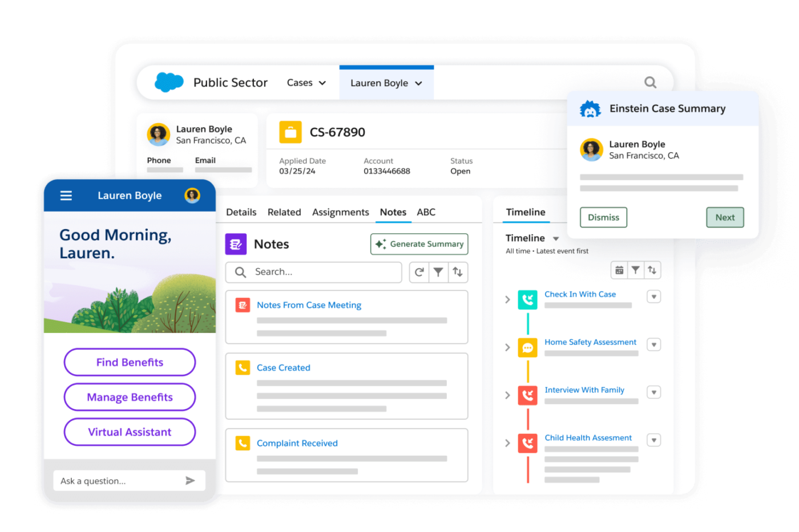Open the Interview With Family link

584,390
